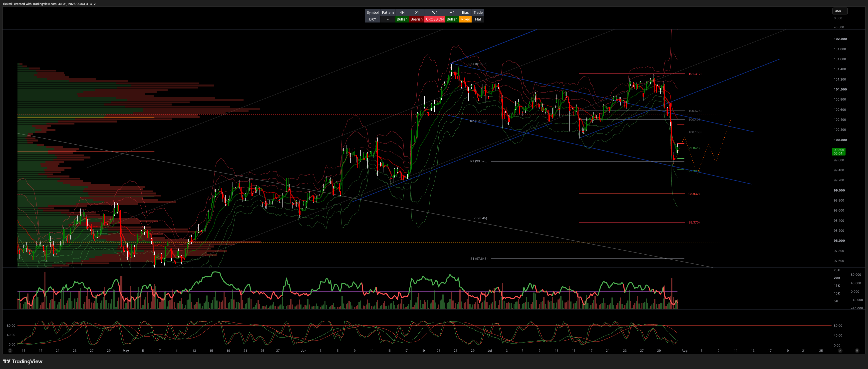868x369 pixels.
Task: Click the D1 header cell
Action: (416, 12)
